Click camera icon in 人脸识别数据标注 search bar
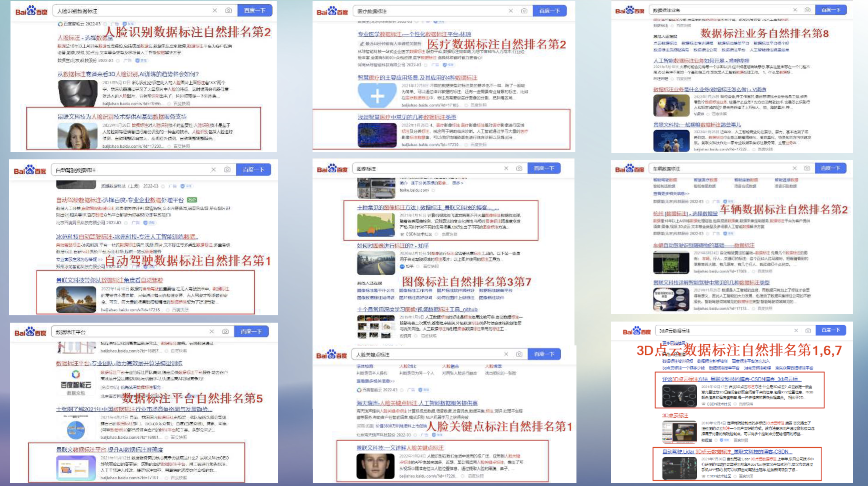The height and width of the screenshot is (486, 868). coord(228,11)
